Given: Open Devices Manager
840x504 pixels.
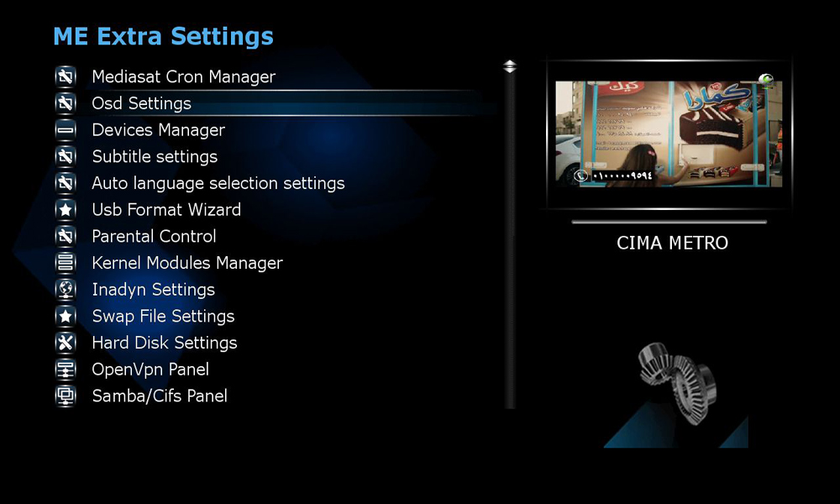Looking at the screenshot, I should [x=158, y=130].
